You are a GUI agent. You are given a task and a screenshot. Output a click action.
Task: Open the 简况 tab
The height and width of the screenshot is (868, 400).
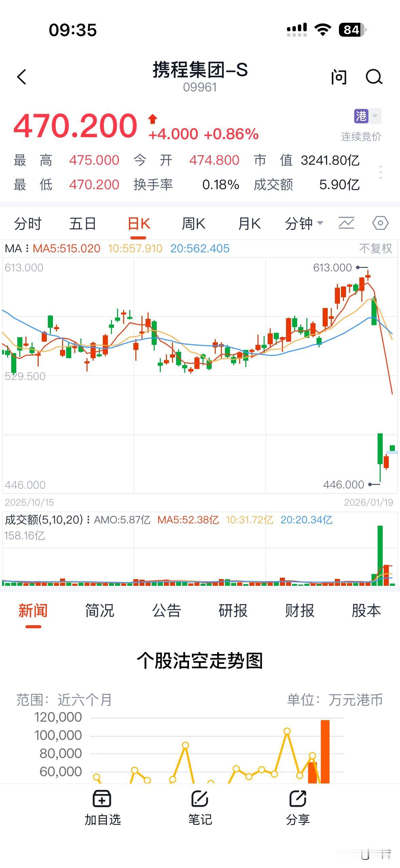pyautogui.click(x=100, y=610)
